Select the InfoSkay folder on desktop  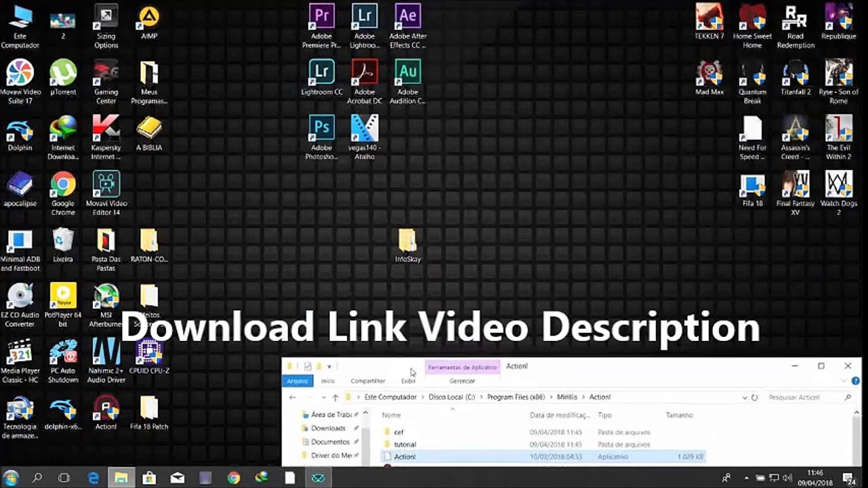(407, 245)
